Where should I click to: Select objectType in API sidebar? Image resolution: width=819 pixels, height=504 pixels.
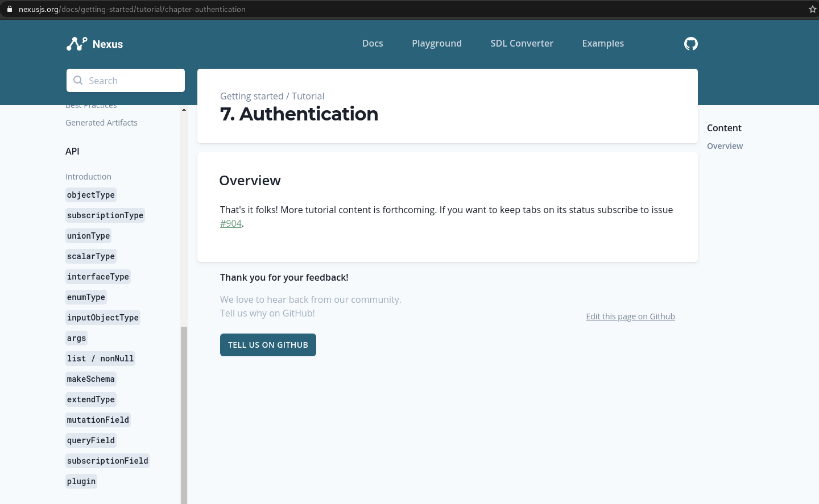coord(91,195)
